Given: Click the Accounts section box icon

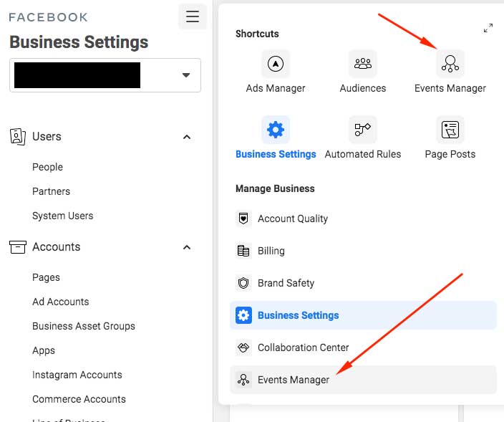Looking at the screenshot, I should point(18,247).
